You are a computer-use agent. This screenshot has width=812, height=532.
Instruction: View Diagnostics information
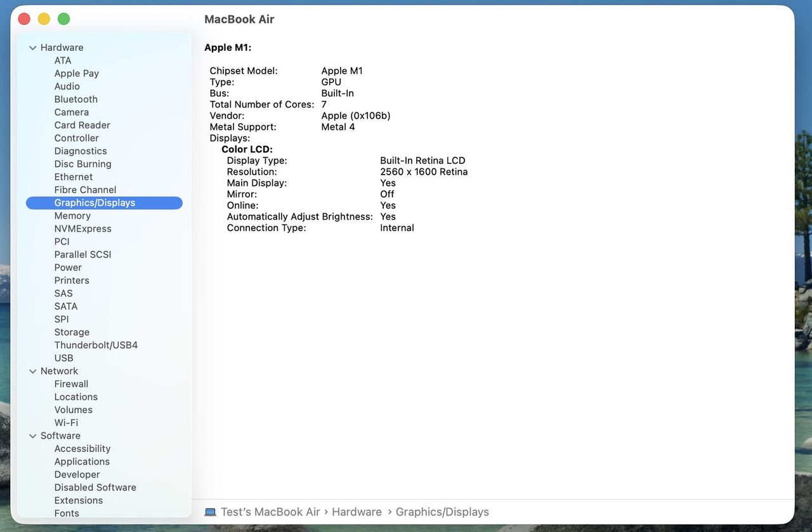81,151
